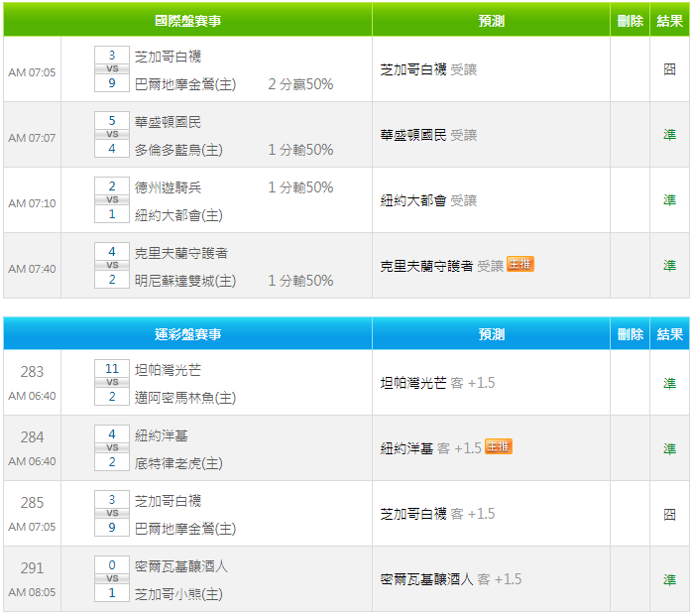Screen dimensions: 693x616
Task: Click 多倫多藍鳥(主) team name
Action: [178, 150]
